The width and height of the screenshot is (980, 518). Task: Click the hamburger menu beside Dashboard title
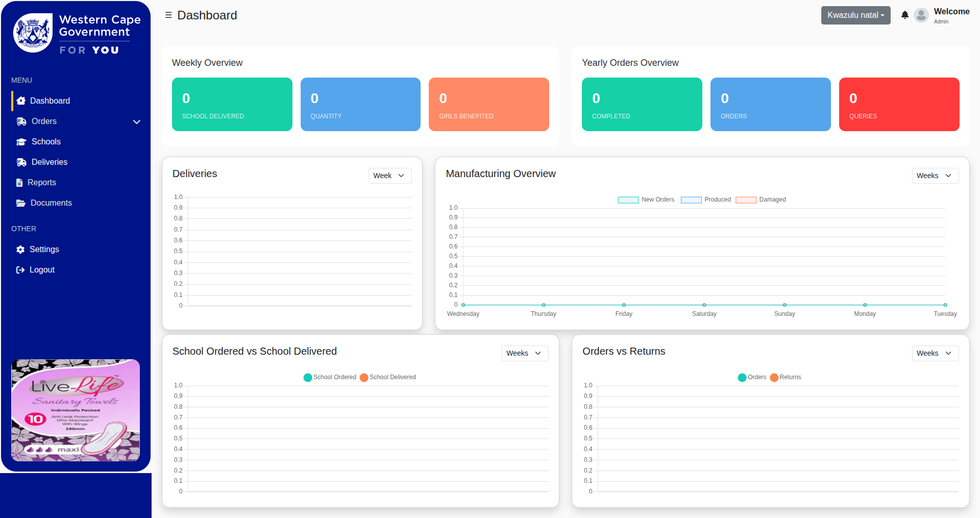click(168, 15)
